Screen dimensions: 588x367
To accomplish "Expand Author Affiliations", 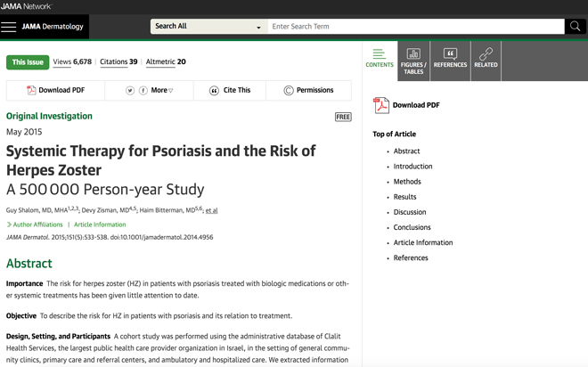I will click(x=35, y=224).
